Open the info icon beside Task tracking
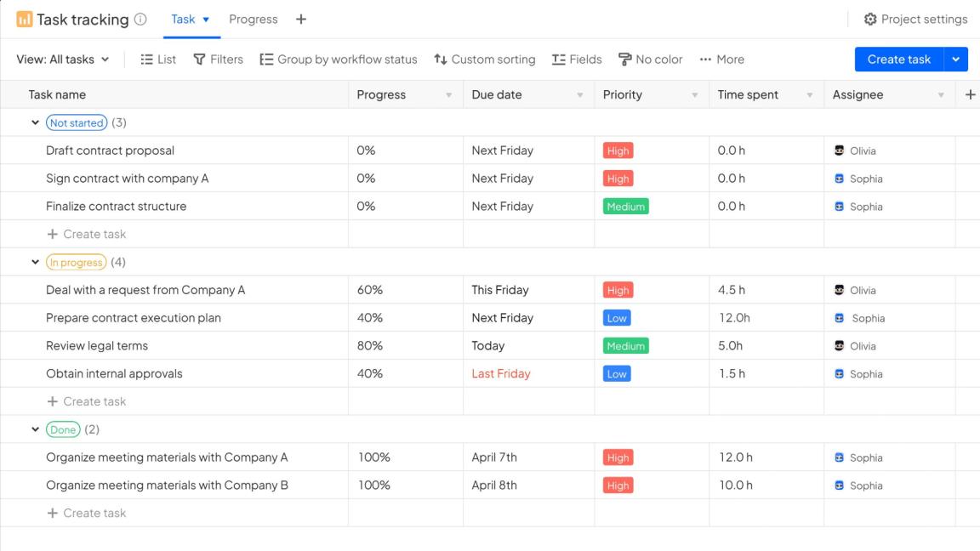Image resolution: width=980 pixels, height=551 pixels. (x=140, y=20)
